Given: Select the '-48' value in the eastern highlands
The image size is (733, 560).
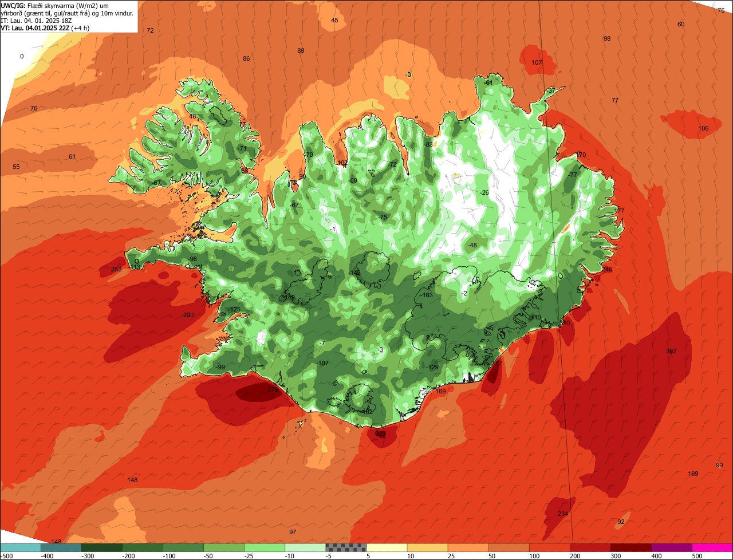Looking at the screenshot, I should 472,245.
